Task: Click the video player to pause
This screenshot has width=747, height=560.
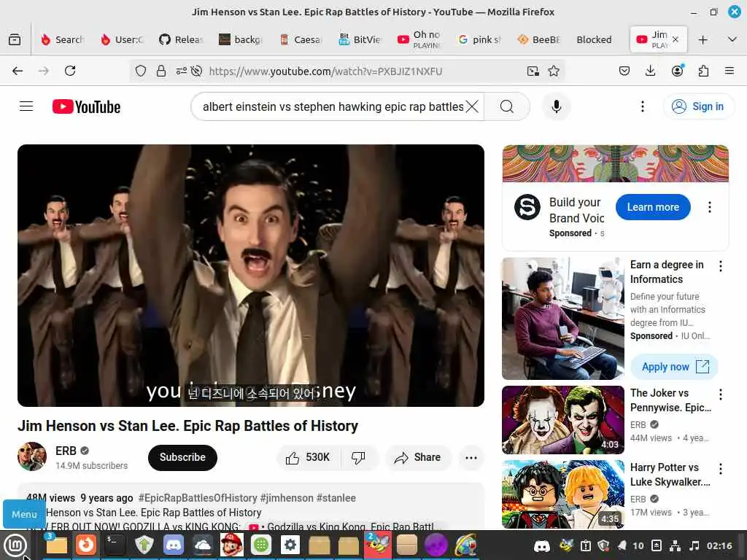Action: click(x=251, y=275)
